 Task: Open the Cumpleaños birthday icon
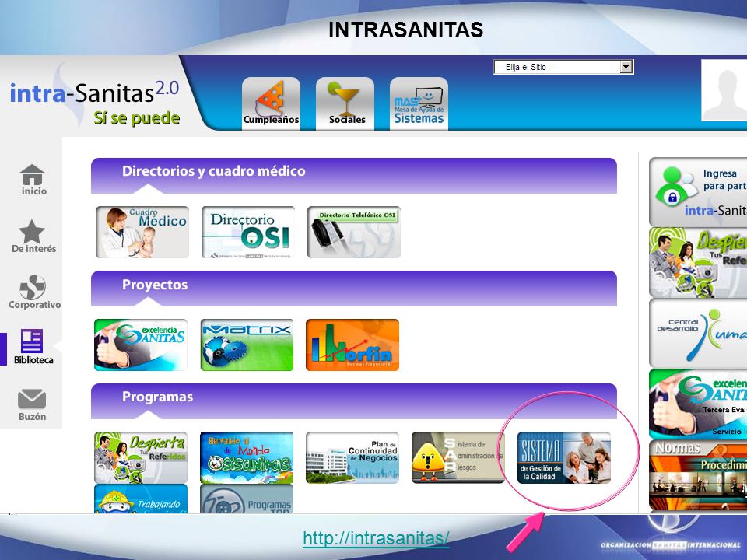271,103
